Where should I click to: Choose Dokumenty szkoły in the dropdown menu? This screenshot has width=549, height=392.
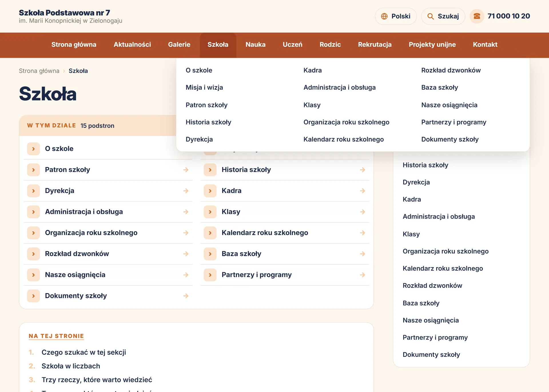(x=450, y=140)
